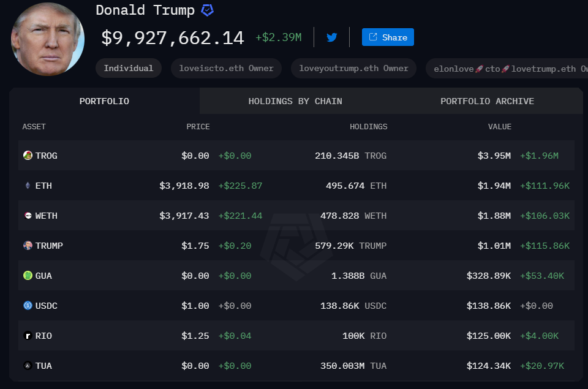Click RIO price $1.25
The image size is (588, 389).
tap(195, 336)
